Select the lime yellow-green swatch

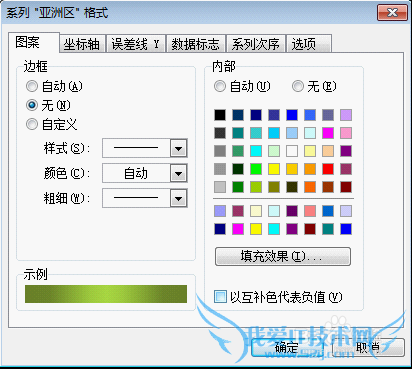[x=256, y=187]
